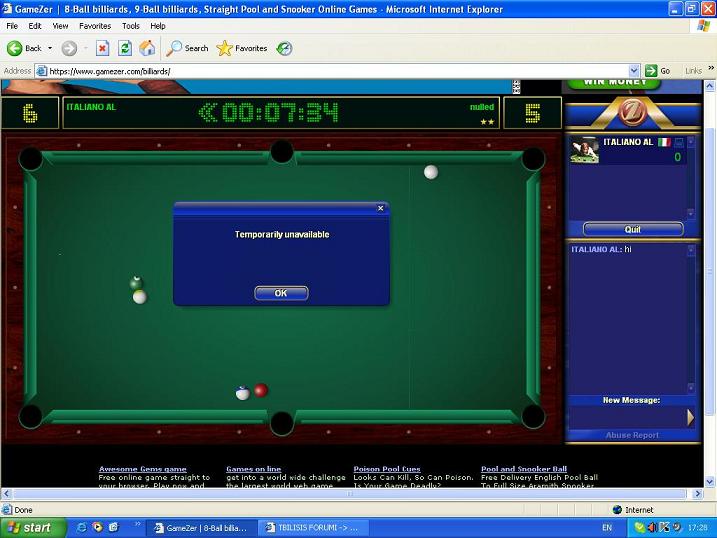Click the third quick launch icon
This screenshot has width=717, height=538.
[x=113, y=527]
